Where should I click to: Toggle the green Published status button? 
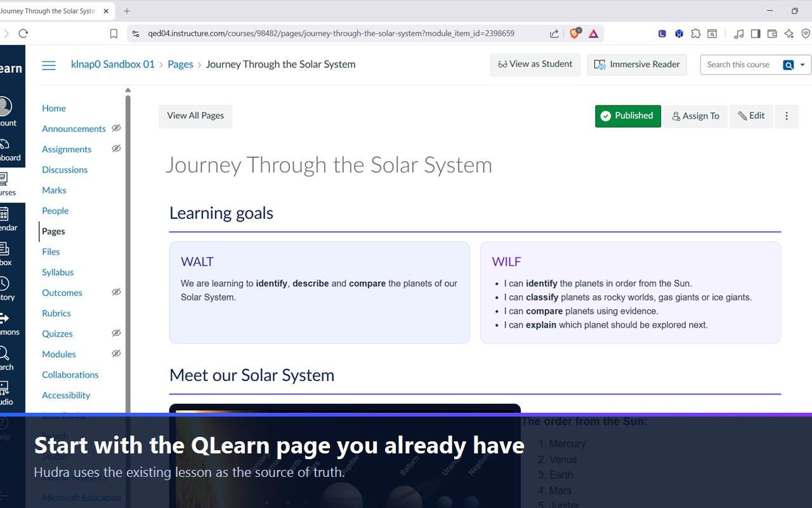click(x=628, y=116)
